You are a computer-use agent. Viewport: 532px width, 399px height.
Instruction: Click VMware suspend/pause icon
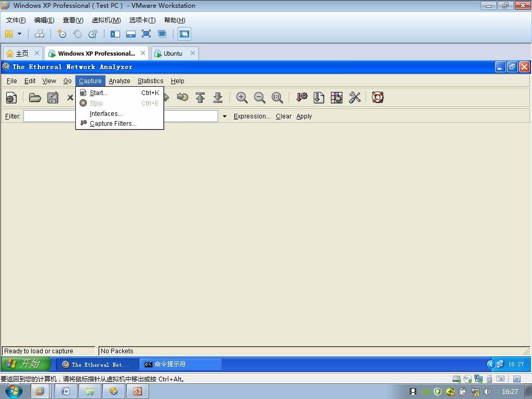click(x=9, y=34)
